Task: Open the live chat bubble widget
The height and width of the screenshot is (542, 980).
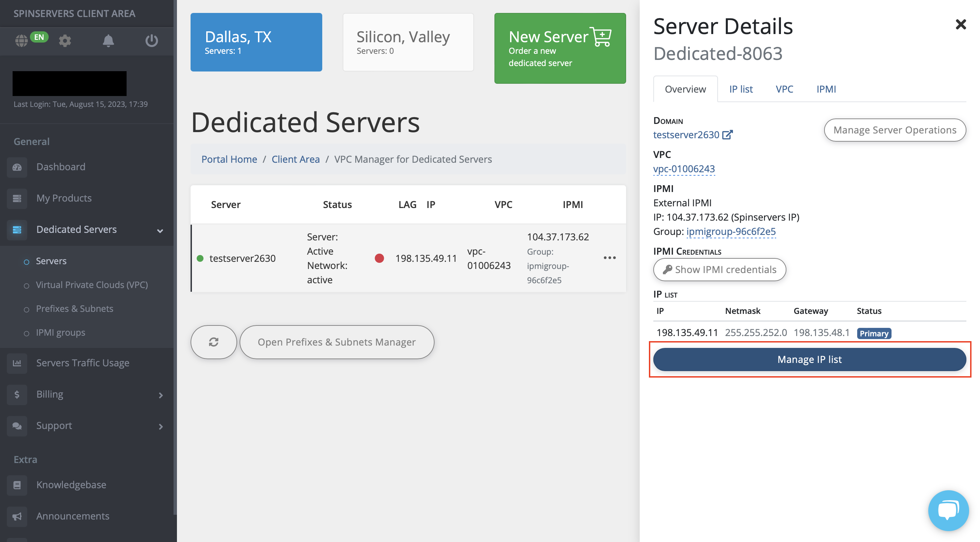Action: pyautogui.click(x=948, y=510)
